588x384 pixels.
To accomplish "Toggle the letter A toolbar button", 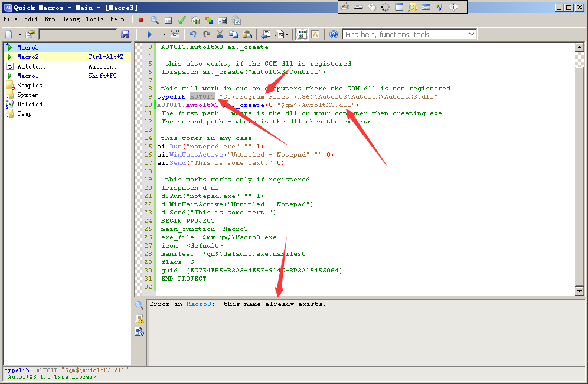I will click(x=315, y=34).
